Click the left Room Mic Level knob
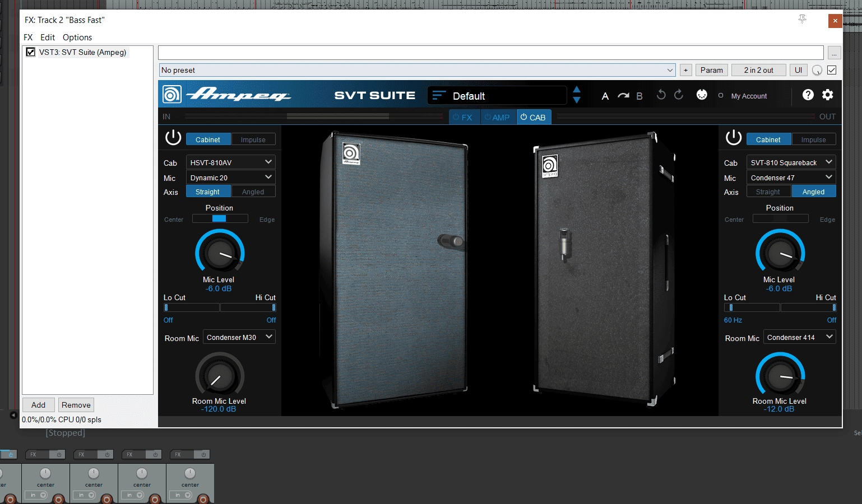The height and width of the screenshot is (504, 862). coord(220,376)
